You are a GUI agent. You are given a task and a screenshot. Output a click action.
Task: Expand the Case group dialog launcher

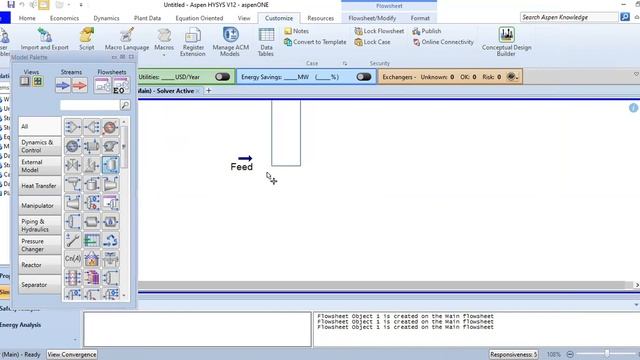click(345, 63)
